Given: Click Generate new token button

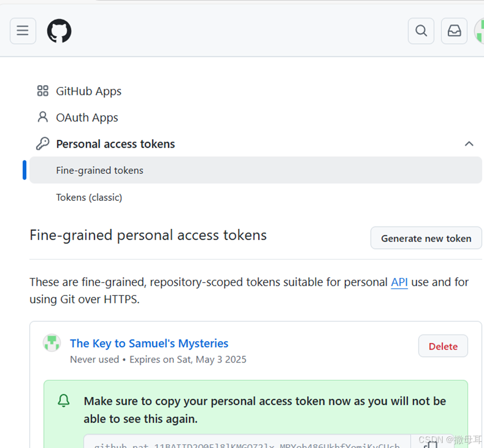Looking at the screenshot, I should point(426,238).
